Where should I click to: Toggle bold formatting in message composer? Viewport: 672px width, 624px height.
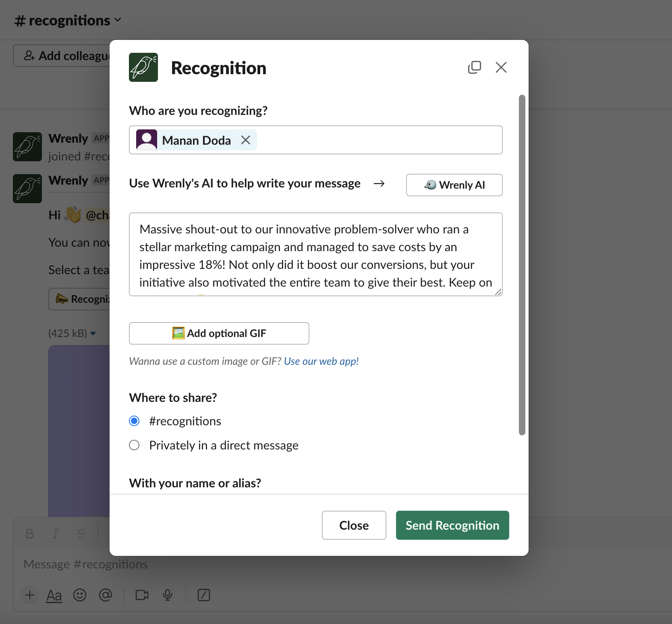pyautogui.click(x=30, y=534)
